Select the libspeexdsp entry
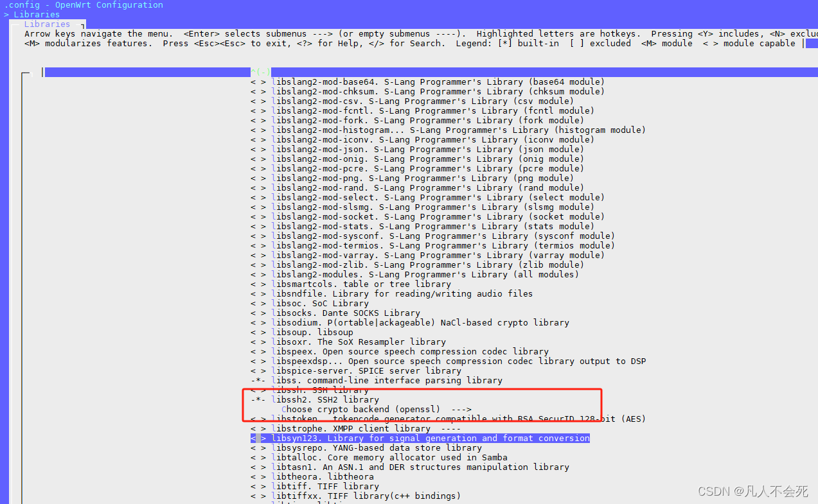Image resolution: width=818 pixels, height=504 pixels. [448, 361]
